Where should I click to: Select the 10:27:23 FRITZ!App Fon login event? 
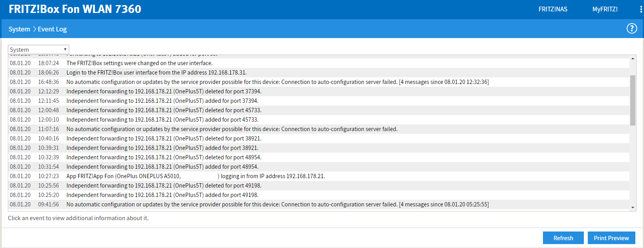tap(195, 176)
